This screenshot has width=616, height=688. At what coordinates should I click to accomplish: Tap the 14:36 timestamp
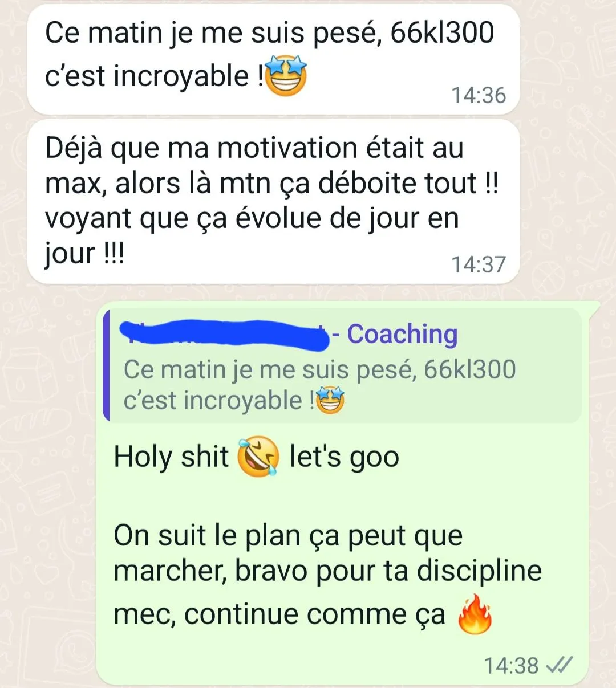[x=479, y=95]
